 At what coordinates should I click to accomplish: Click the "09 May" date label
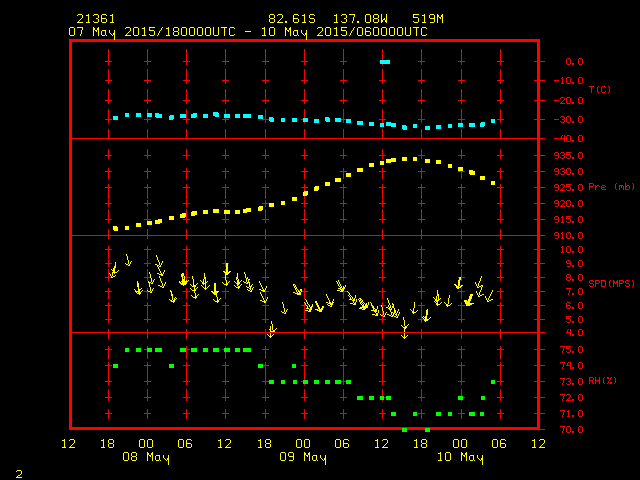tap(303, 457)
